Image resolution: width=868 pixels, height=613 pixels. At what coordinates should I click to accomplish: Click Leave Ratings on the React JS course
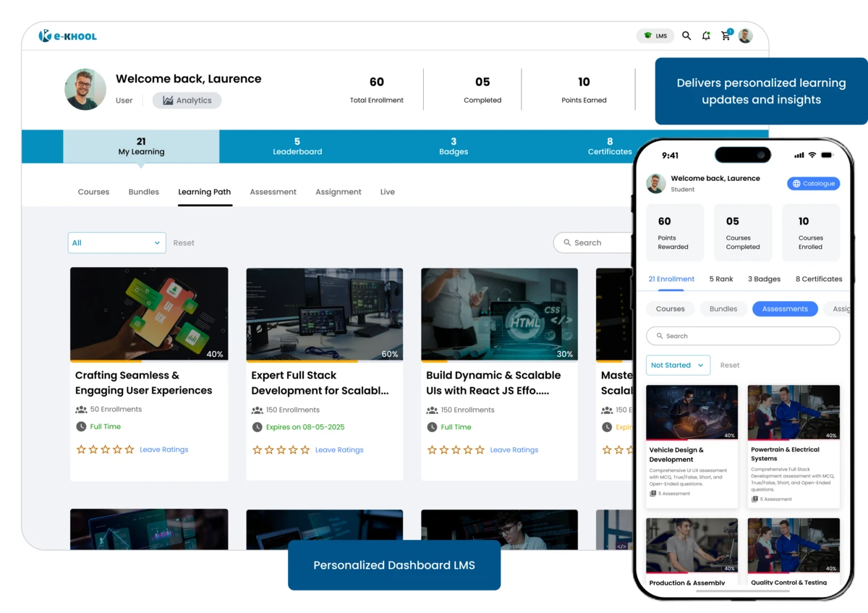tap(514, 449)
